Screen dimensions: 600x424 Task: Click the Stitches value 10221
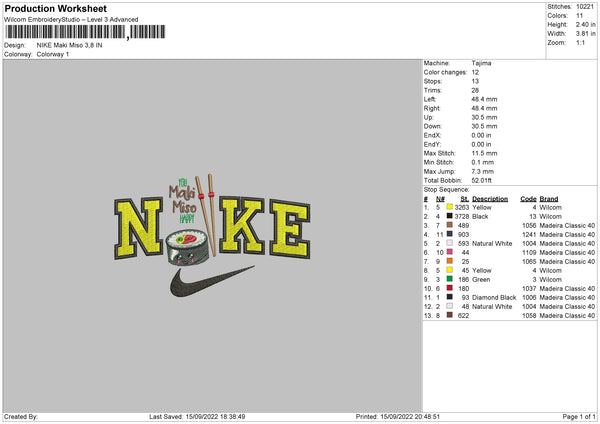(585, 7)
